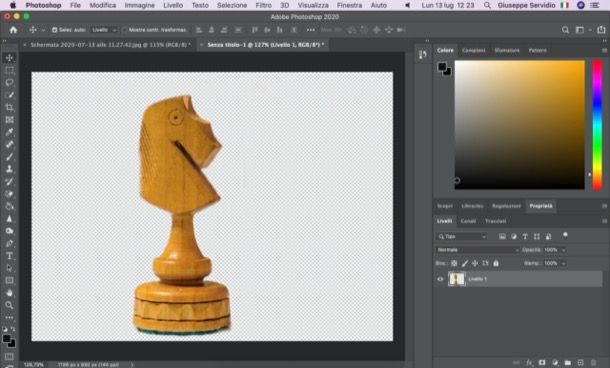
Task: Select the Lasso tool
Action: pyautogui.click(x=9, y=82)
